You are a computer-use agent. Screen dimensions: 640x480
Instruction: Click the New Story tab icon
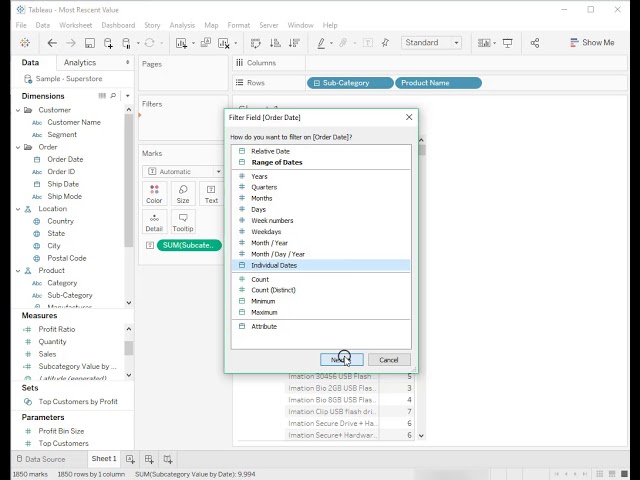pos(168,459)
